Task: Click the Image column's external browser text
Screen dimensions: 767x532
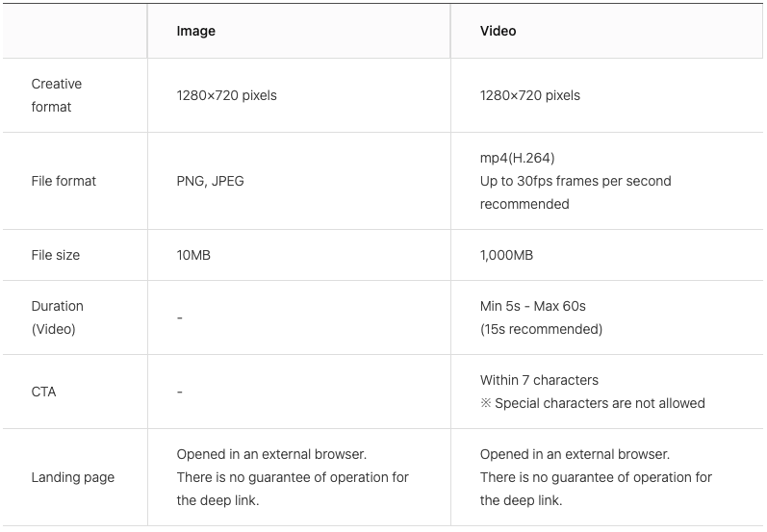Action: point(271,454)
